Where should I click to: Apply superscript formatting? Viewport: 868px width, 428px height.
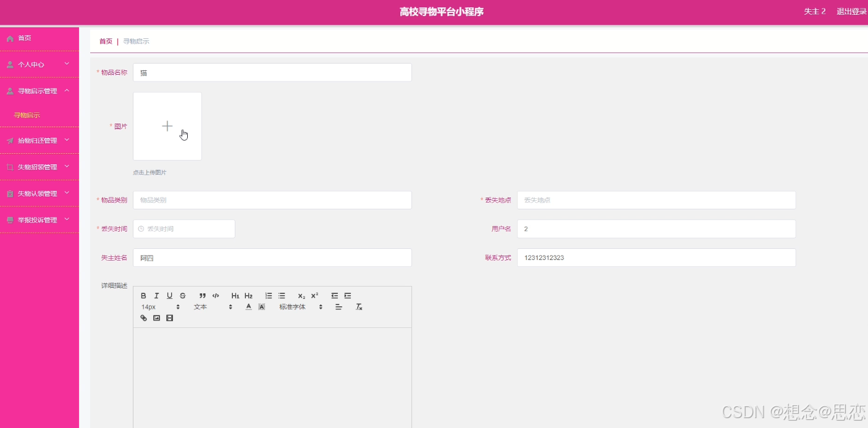pos(314,296)
